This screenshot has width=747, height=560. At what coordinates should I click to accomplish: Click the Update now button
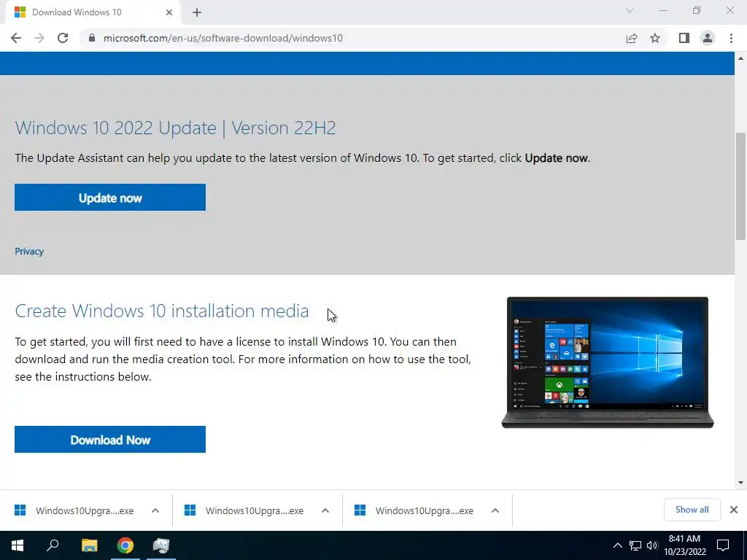point(110,197)
